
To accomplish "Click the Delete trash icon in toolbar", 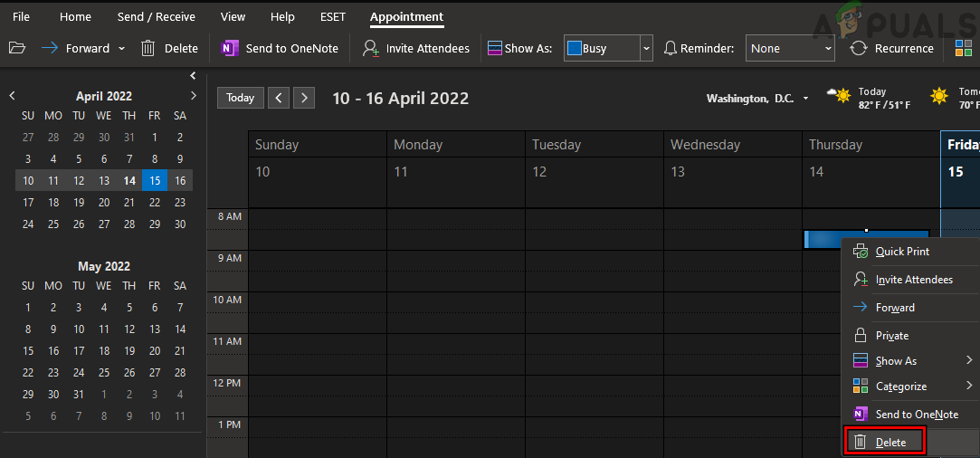I will pyautogui.click(x=148, y=49).
